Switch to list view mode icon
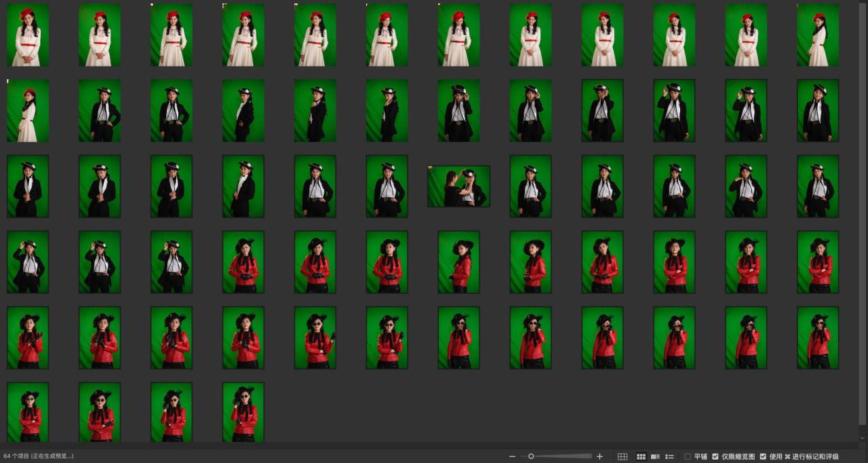The image size is (868, 463). [669, 456]
